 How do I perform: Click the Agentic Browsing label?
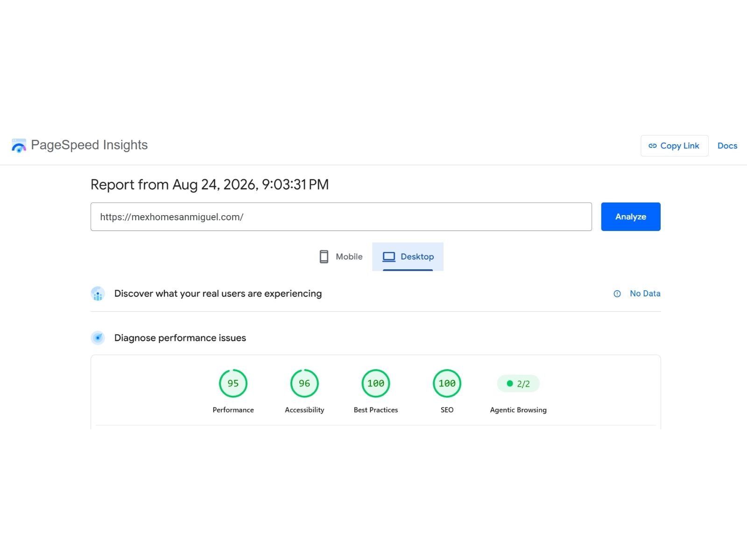pos(518,410)
